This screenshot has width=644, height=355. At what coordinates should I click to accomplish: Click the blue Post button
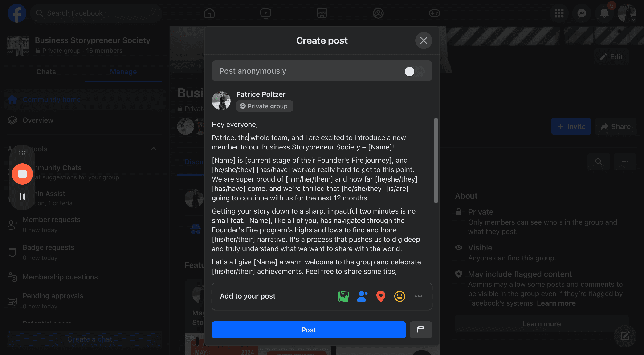point(309,330)
